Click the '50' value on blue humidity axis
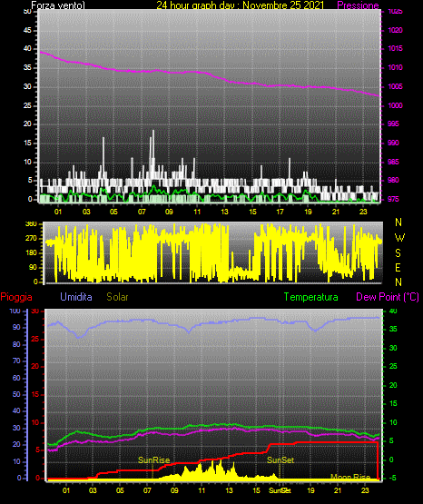The height and width of the screenshot is (504, 423). [x=16, y=394]
